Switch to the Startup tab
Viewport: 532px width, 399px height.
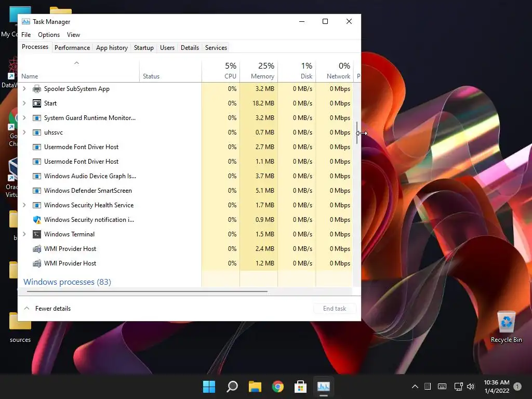(x=144, y=48)
